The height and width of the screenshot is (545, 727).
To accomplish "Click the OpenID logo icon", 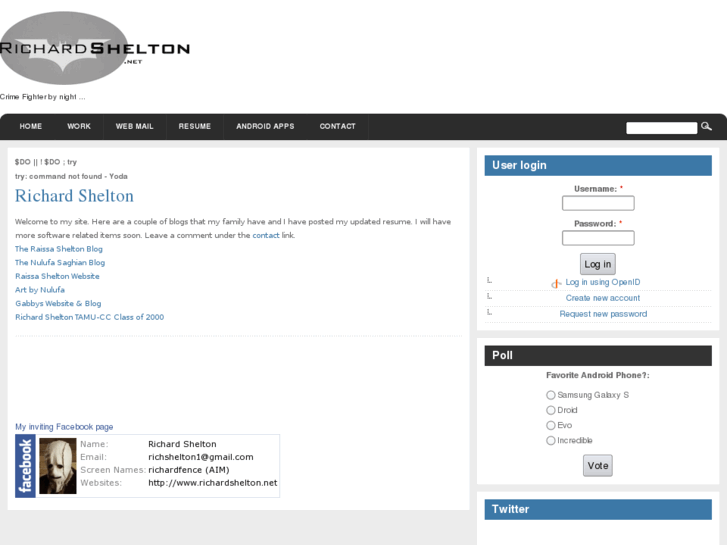I will point(556,283).
